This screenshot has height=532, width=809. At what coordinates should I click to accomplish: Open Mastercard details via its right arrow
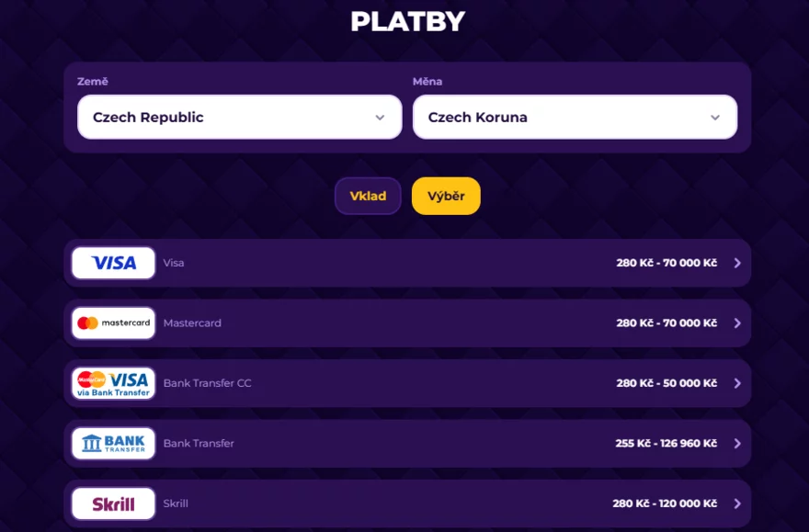click(736, 323)
